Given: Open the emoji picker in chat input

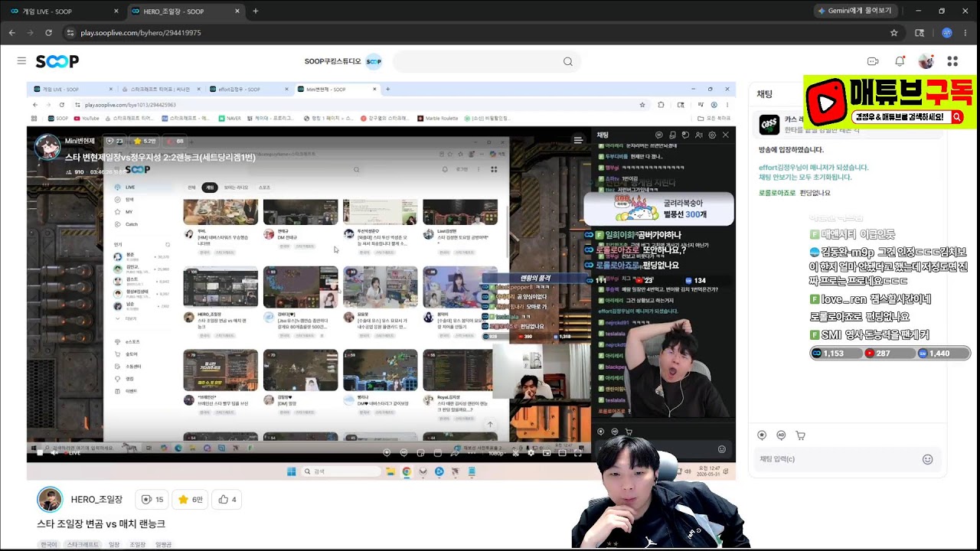Looking at the screenshot, I should point(927,459).
